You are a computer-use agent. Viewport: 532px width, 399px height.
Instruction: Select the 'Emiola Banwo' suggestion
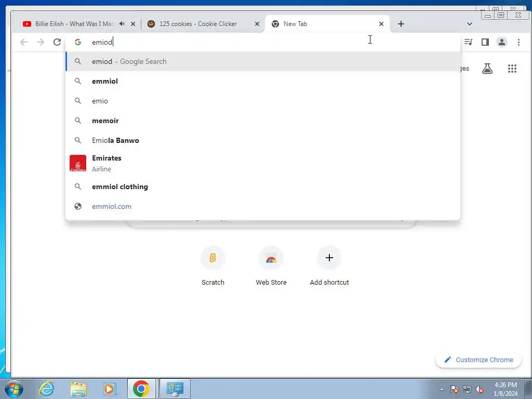tap(263, 140)
